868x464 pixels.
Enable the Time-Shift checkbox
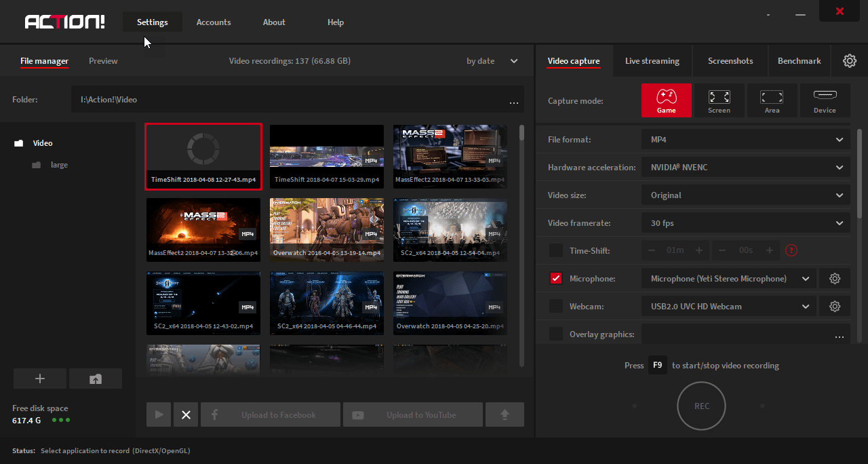556,251
